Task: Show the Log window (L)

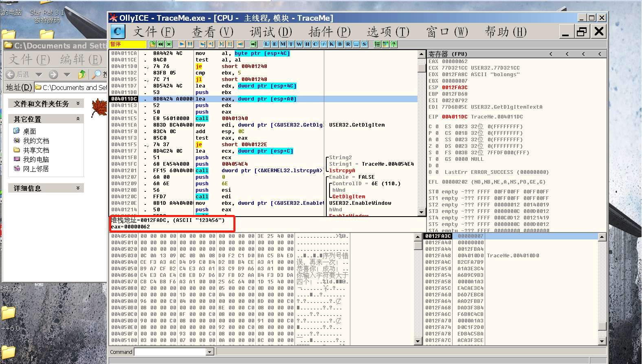Action: [x=267, y=44]
